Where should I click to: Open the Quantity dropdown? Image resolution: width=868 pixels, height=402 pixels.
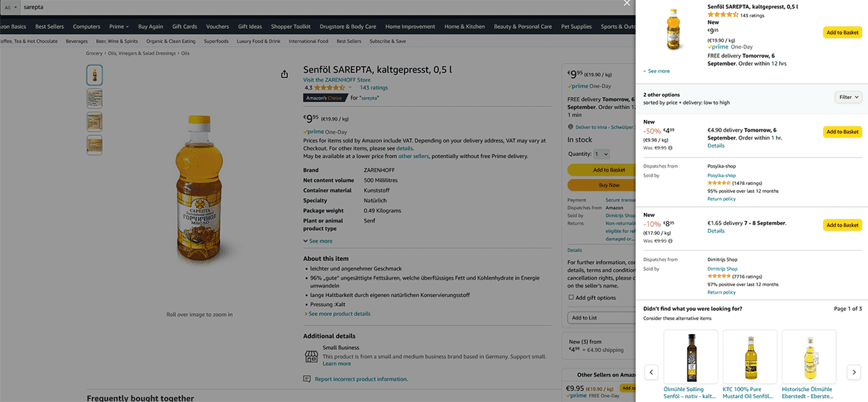pos(601,154)
